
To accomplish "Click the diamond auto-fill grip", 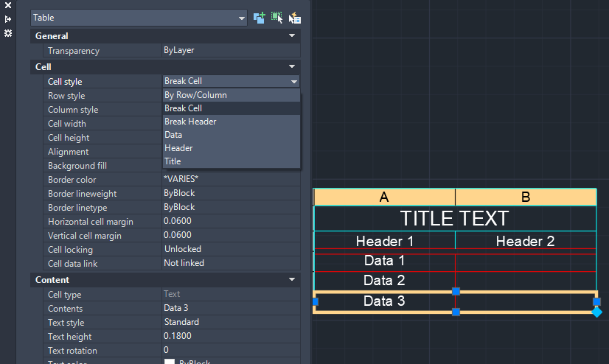I will coord(597,312).
